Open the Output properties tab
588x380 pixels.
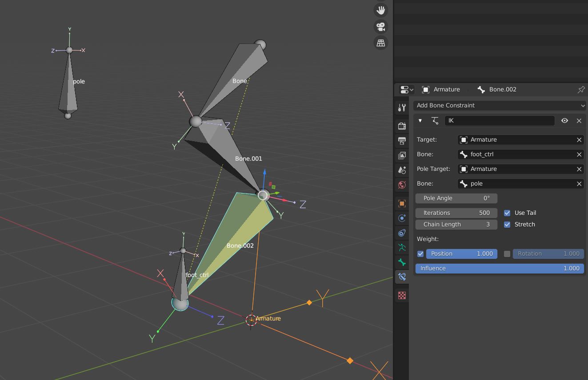(x=402, y=141)
